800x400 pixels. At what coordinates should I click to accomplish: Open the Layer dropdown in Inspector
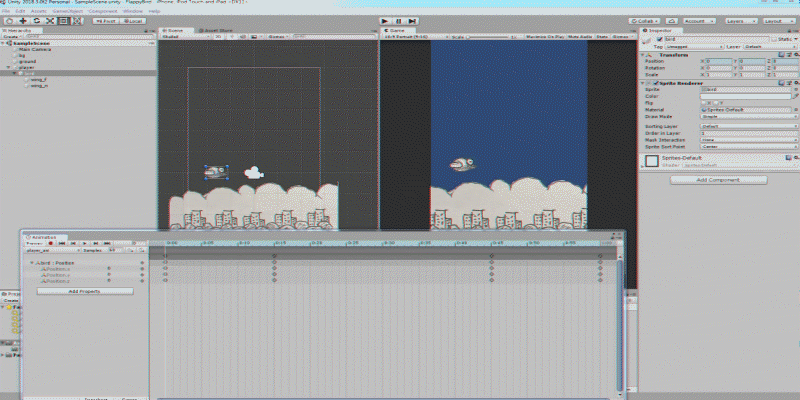pyautogui.click(x=770, y=46)
